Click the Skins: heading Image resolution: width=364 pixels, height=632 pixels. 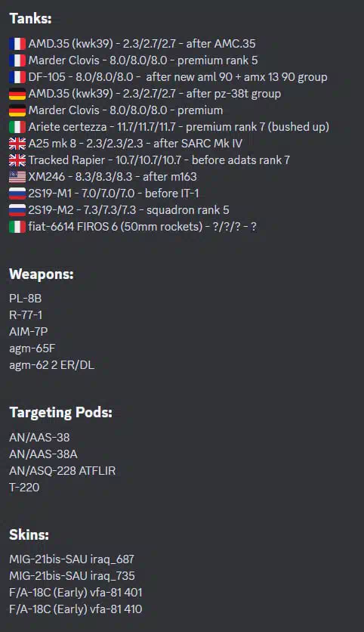pyautogui.click(x=29, y=535)
